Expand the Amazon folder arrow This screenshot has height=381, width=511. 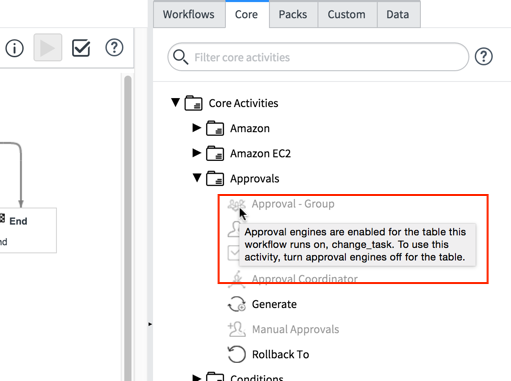click(x=197, y=128)
